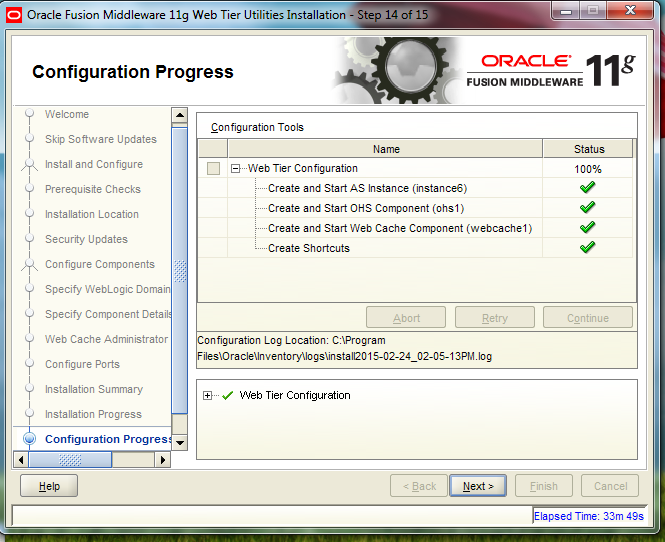Select Create and Start AS Instance row

click(x=367, y=188)
